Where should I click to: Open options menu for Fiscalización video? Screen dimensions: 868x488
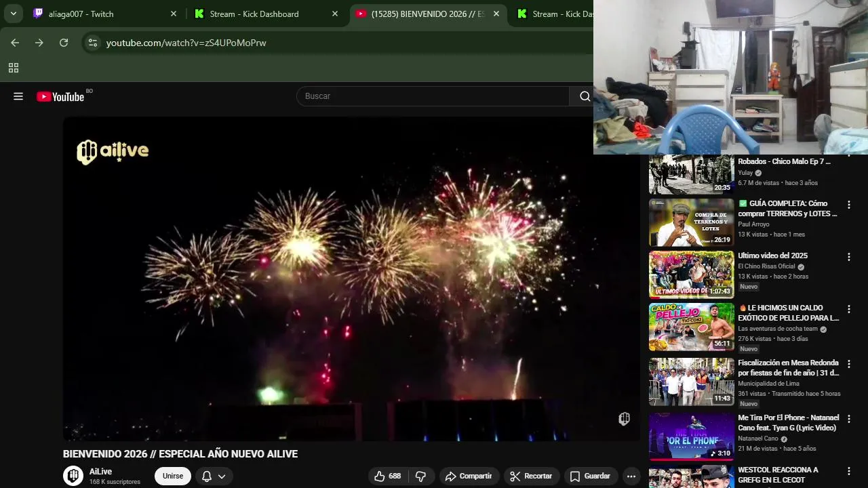point(848,364)
